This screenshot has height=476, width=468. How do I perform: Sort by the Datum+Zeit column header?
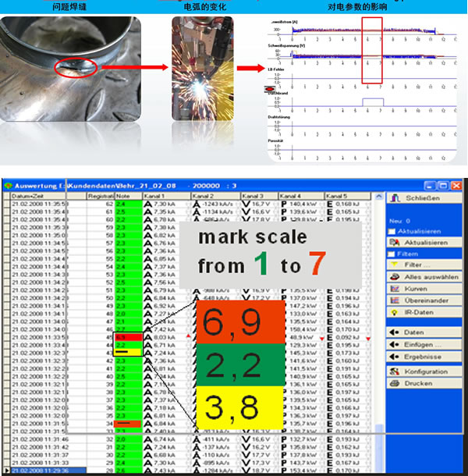coord(31,196)
